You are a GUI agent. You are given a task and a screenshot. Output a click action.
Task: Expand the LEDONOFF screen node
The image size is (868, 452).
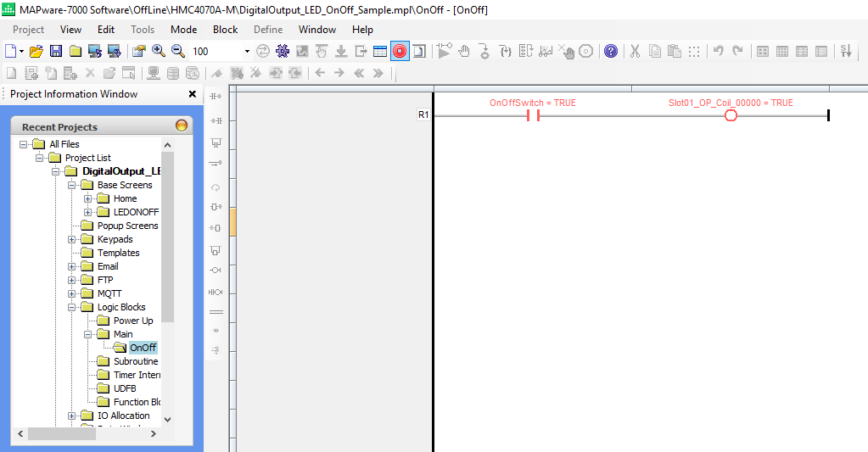pyautogui.click(x=87, y=212)
